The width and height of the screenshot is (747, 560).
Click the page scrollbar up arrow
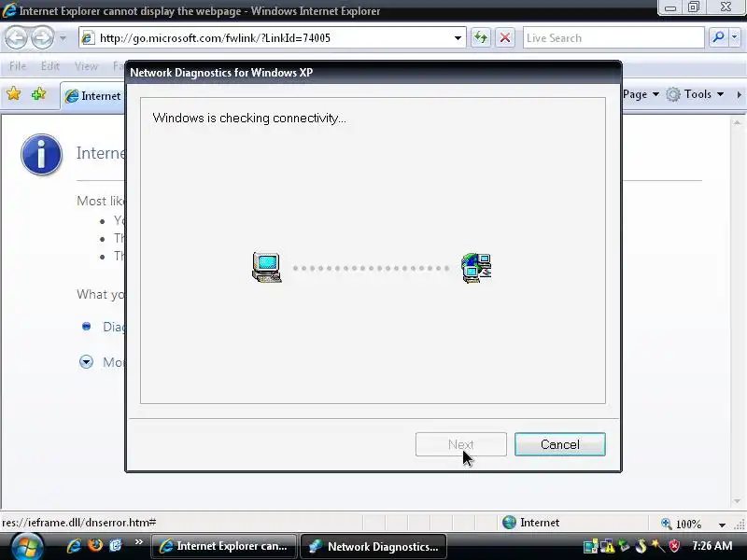pyautogui.click(x=737, y=122)
